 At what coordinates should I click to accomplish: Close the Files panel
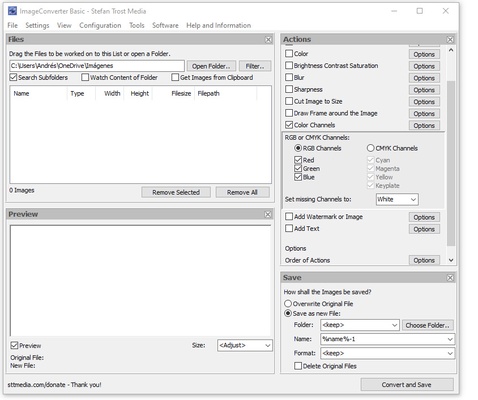pyautogui.click(x=268, y=40)
